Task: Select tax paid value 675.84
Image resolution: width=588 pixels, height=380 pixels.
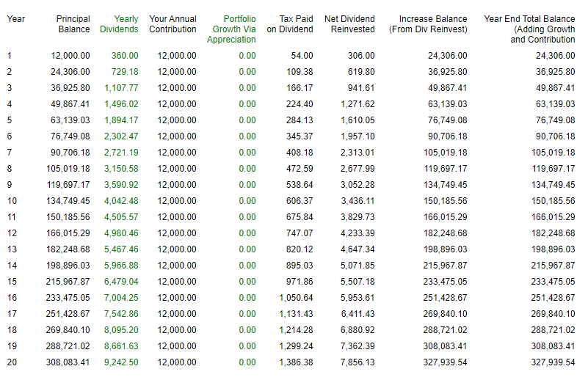Action: tap(300, 217)
